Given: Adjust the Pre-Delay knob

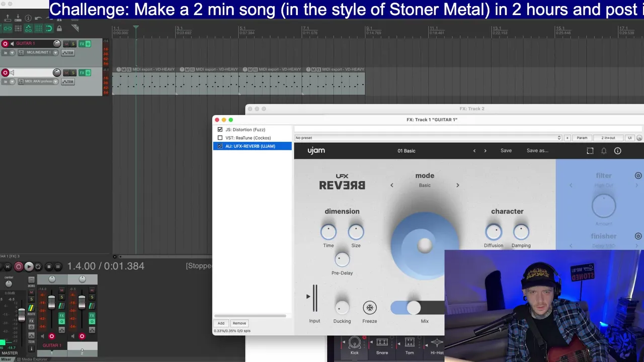Looking at the screenshot, I should pos(342,259).
